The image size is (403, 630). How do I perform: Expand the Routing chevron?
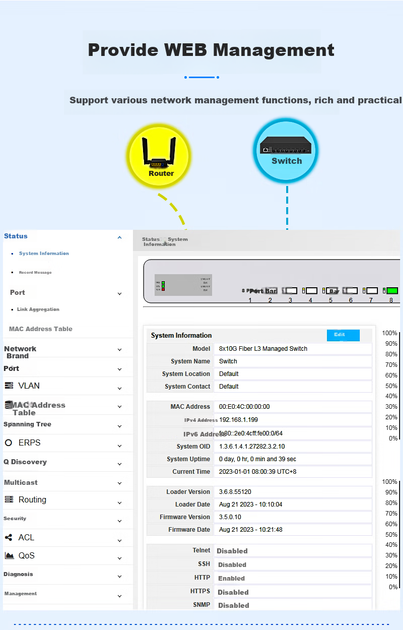tap(119, 503)
